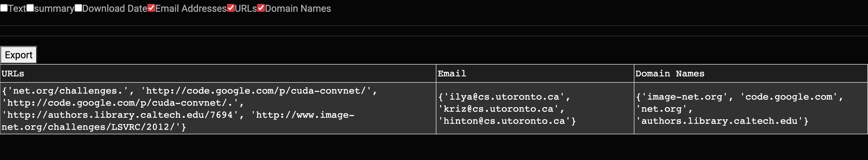This screenshot has height=160, width=868.
Task: Click the Email column header
Action: [x=452, y=74]
